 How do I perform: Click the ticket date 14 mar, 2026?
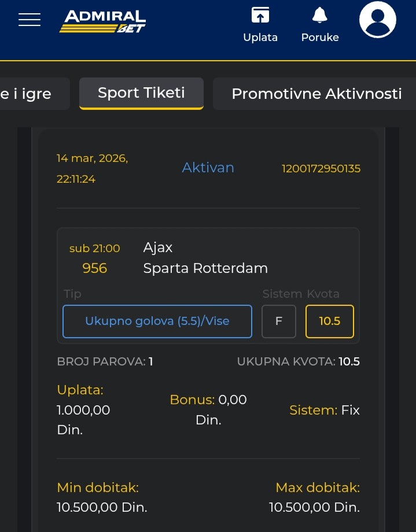pos(93,158)
